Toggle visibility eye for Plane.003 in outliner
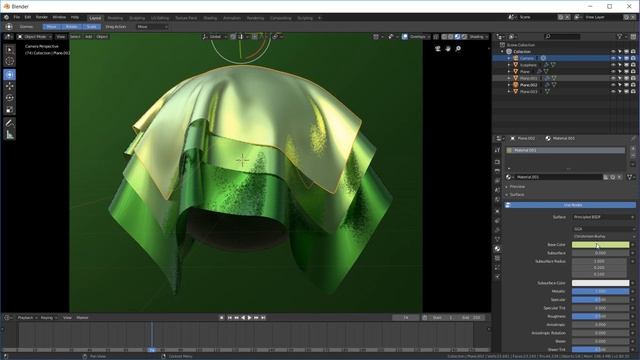The width and height of the screenshot is (640, 360). (613, 92)
